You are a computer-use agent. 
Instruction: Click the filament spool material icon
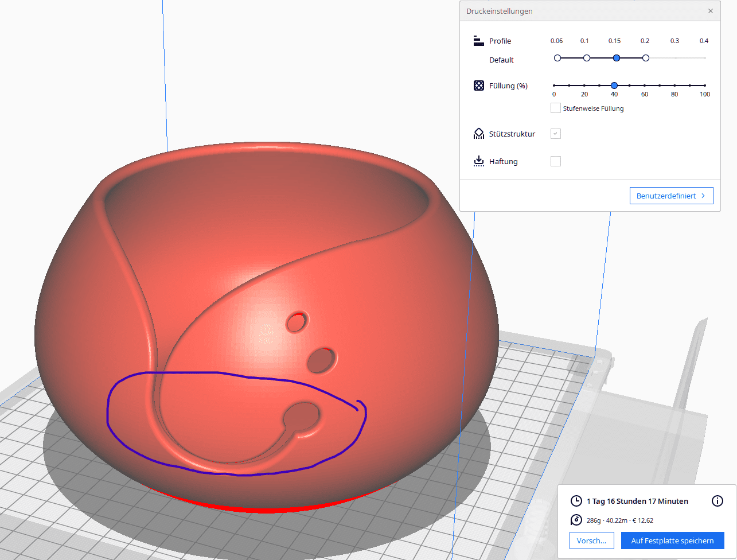[576, 520]
